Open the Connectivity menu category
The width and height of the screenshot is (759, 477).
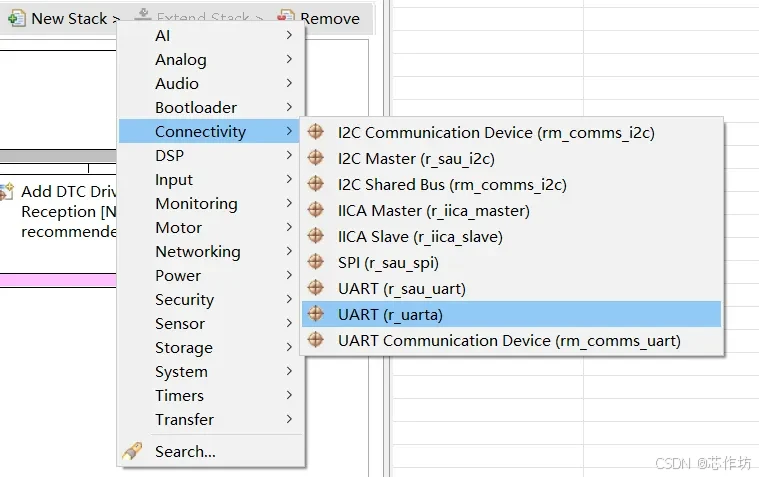(209, 131)
